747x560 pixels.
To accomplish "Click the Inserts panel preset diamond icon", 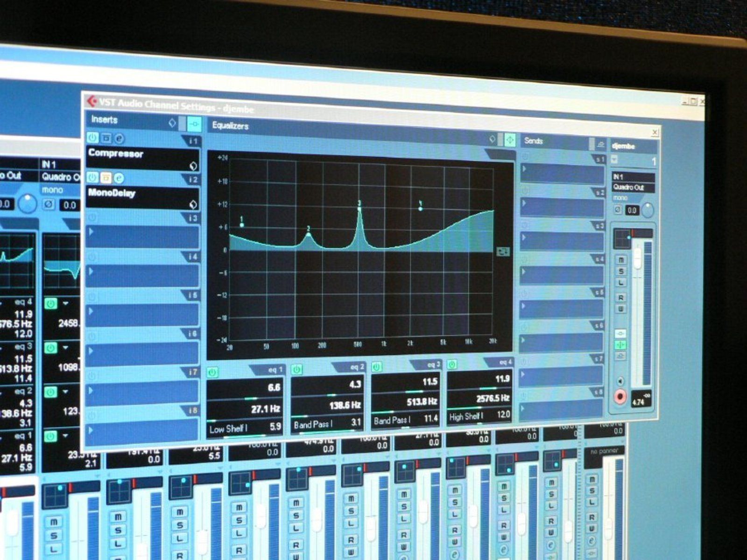I will pyautogui.click(x=172, y=123).
